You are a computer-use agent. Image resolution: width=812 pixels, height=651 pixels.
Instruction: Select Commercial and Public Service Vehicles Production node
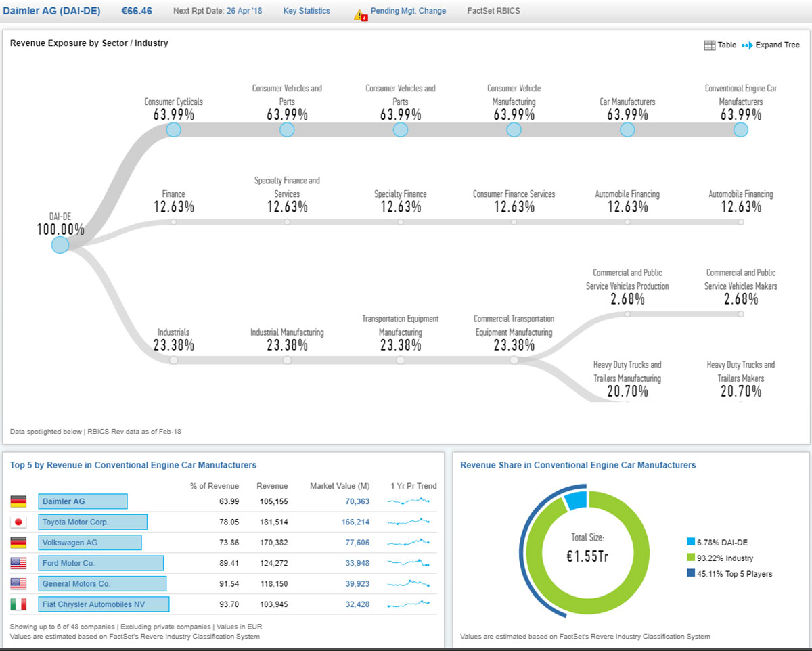point(628,314)
